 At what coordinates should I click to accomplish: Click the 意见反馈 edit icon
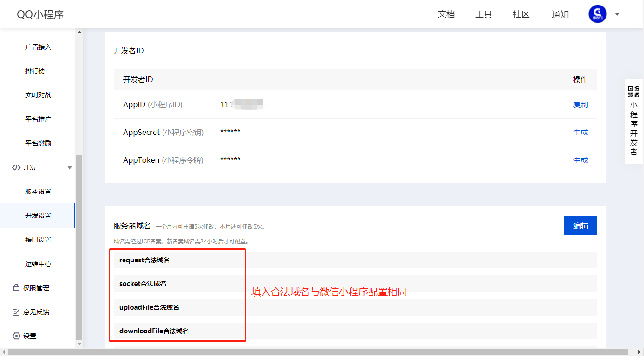coord(16,312)
